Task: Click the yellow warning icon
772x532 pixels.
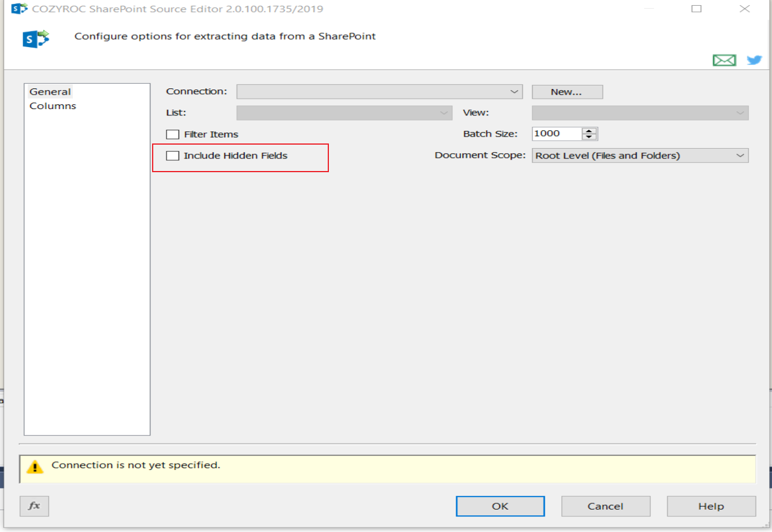Action: tap(35, 467)
